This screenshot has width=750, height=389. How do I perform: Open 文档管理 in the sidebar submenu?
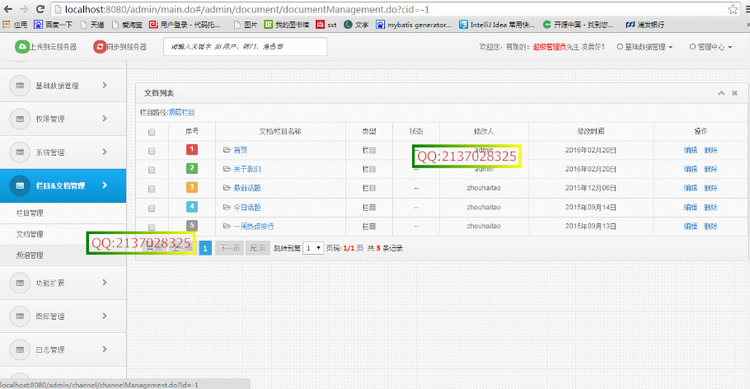(30, 234)
